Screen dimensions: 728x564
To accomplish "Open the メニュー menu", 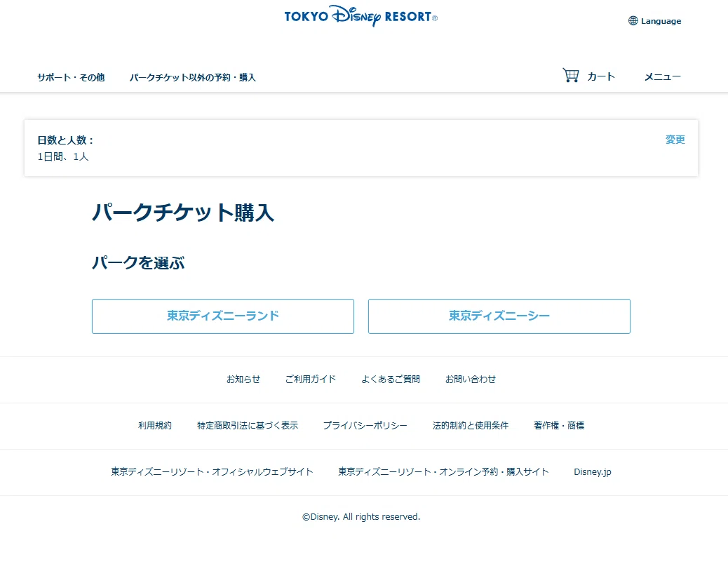I will pyautogui.click(x=663, y=76).
